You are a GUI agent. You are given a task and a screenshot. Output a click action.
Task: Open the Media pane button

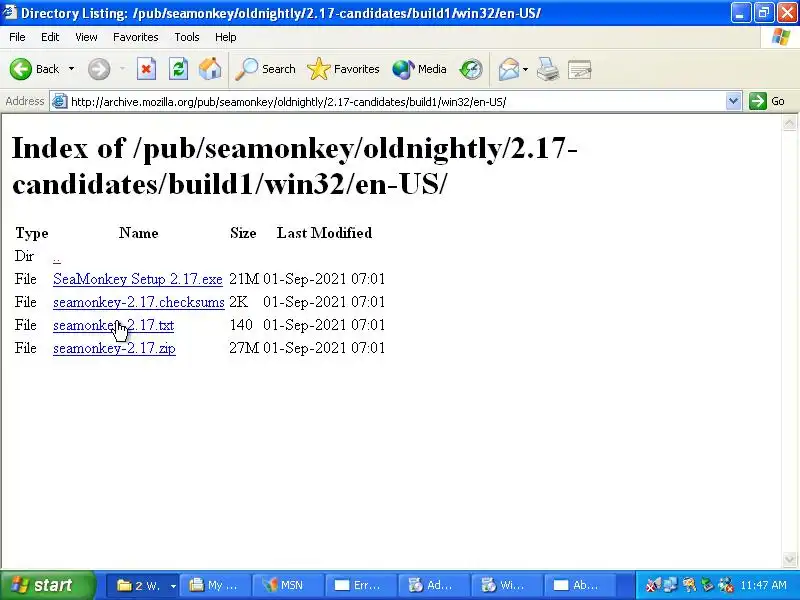[x=419, y=69]
